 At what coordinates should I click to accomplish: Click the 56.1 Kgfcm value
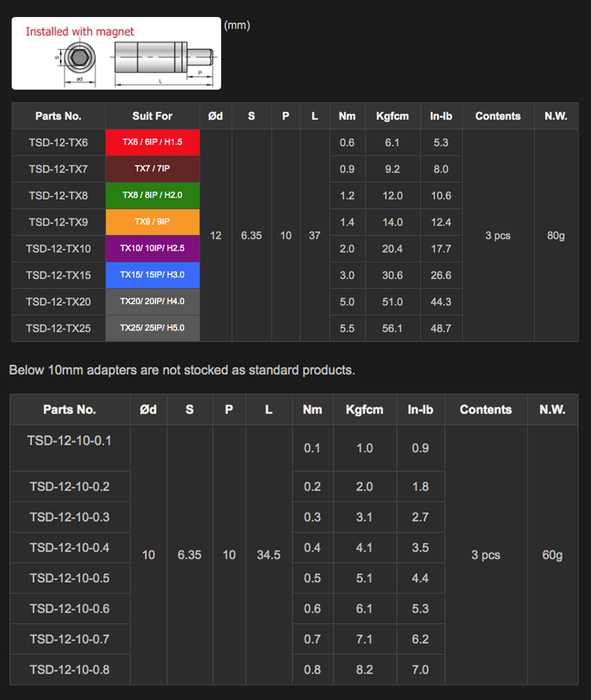pyautogui.click(x=392, y=328)
